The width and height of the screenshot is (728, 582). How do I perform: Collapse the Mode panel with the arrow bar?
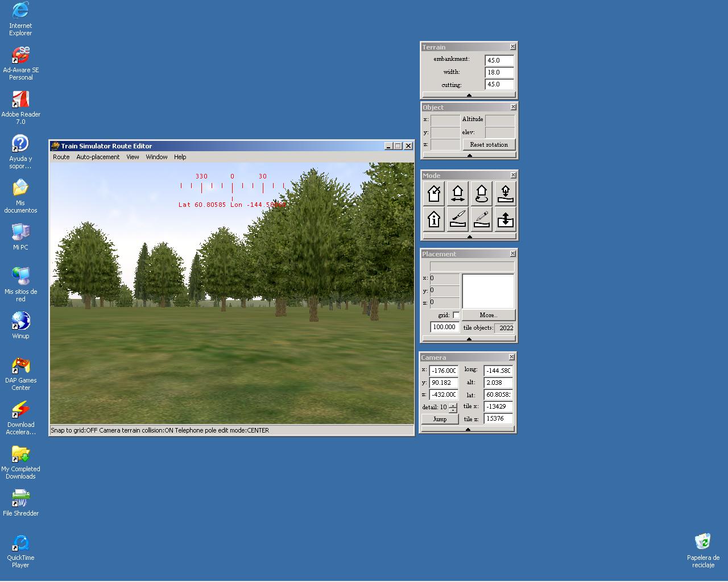[469, 236]
